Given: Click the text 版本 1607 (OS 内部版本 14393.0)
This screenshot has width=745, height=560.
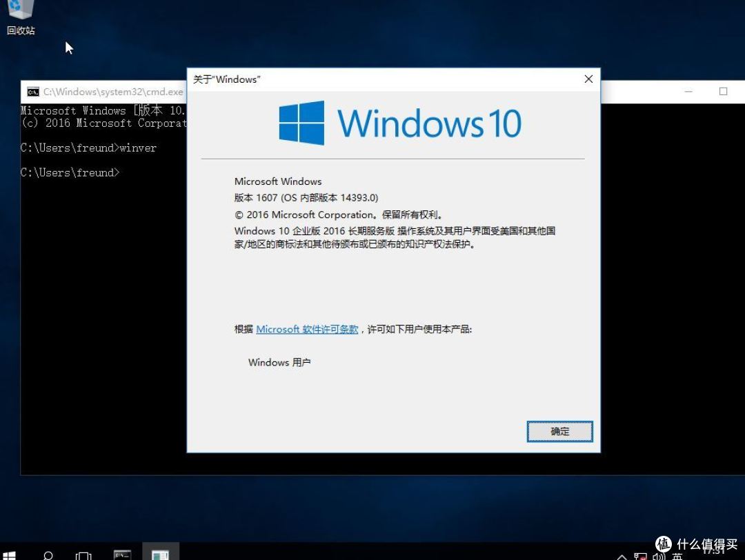Looking at the screenshot, I should [x=306, y=198].
